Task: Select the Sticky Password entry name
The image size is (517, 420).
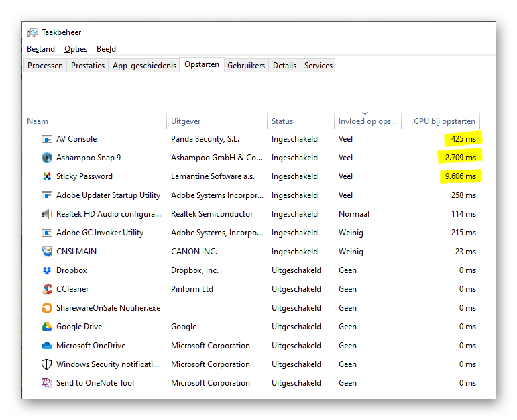Action: pyautogui.click(x=84, y=176)
